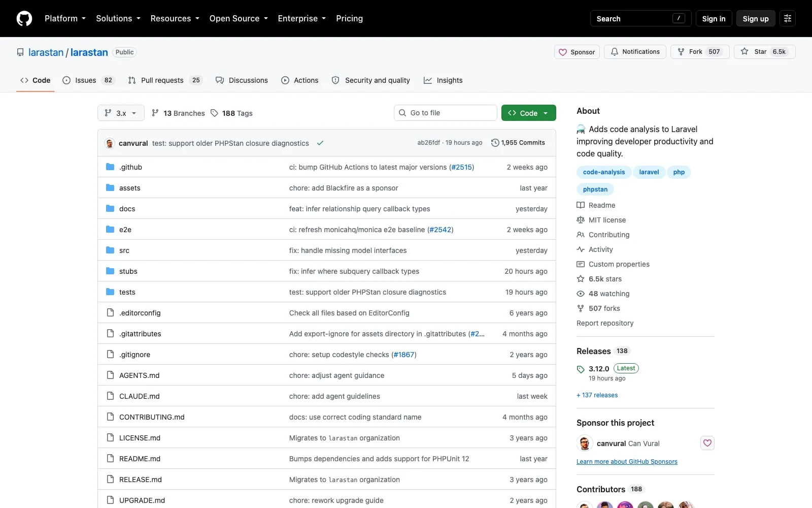Screen dimensions: 812x508
Task: Click the assets folder icon
Action: pos(110,187)
